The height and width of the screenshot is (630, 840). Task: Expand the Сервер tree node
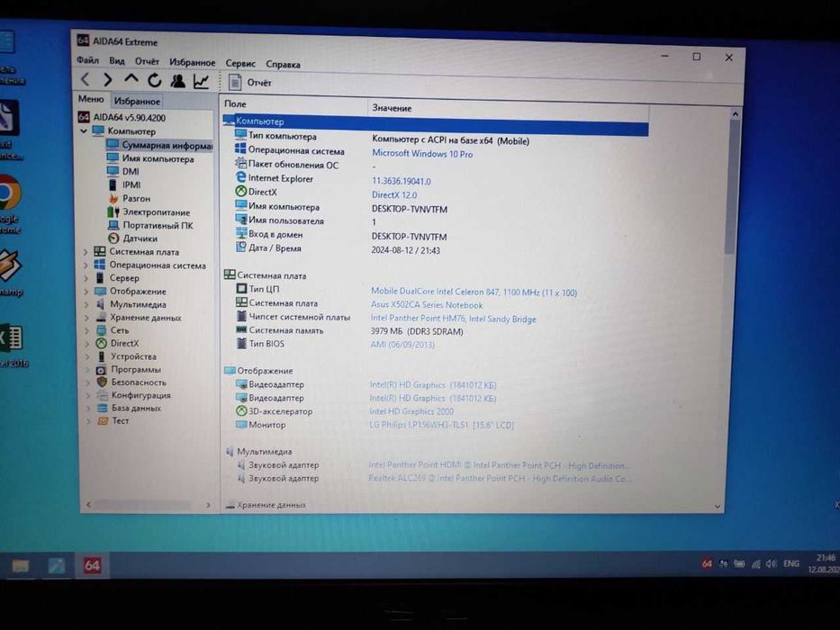(x=86, y=279)
